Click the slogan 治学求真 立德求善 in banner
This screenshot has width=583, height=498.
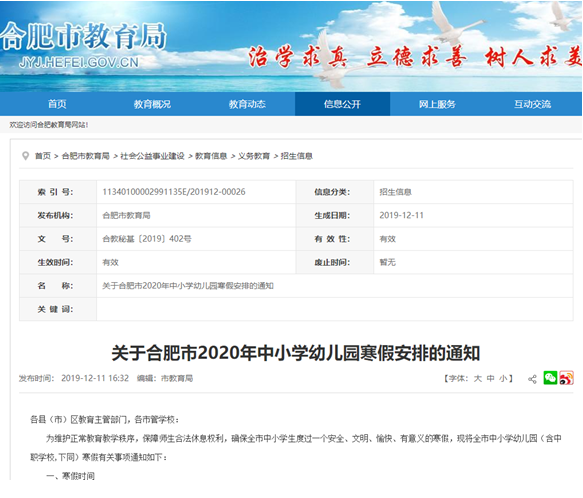[x=357, y=58]
